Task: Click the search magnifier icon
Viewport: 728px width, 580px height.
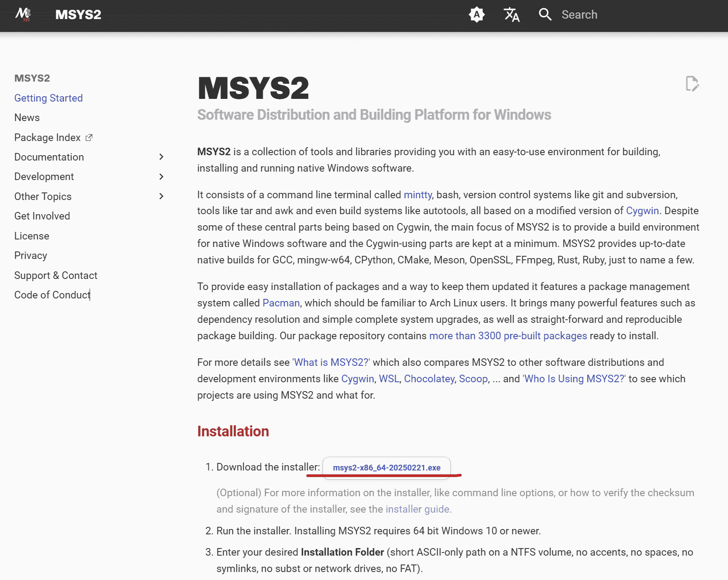Action: point(545,15)
